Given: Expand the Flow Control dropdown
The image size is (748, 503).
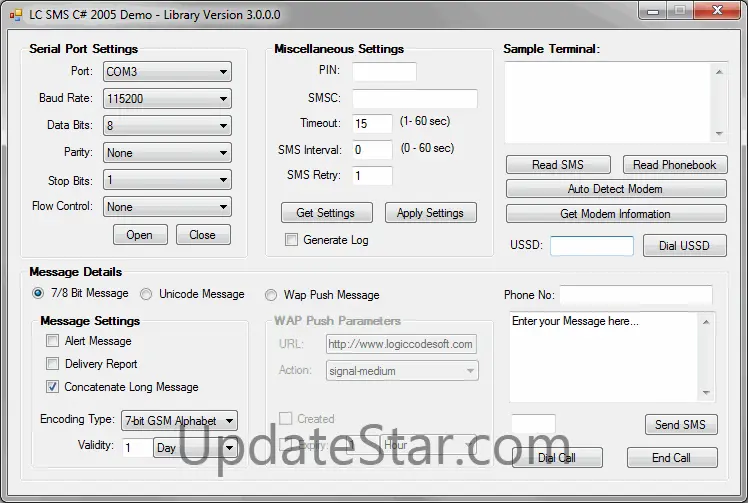Looking at the screenshot, I should [167, 207].
